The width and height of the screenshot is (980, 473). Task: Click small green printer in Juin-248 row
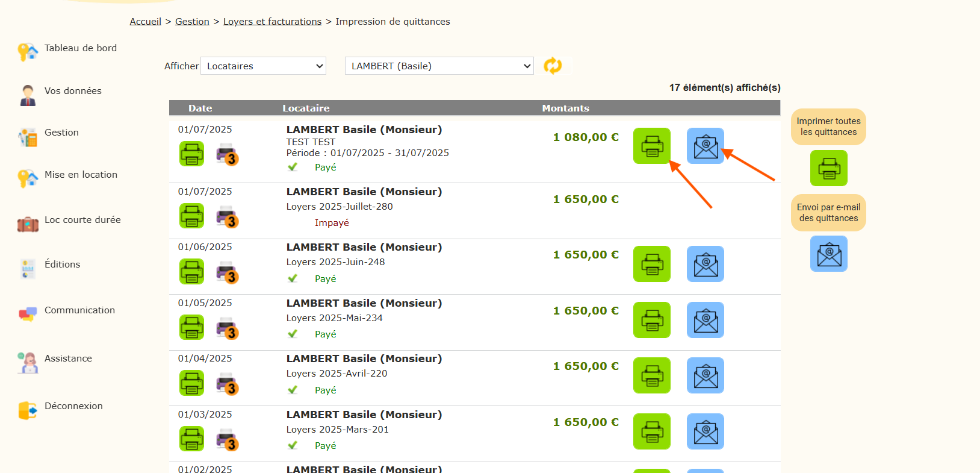point(191,271)
